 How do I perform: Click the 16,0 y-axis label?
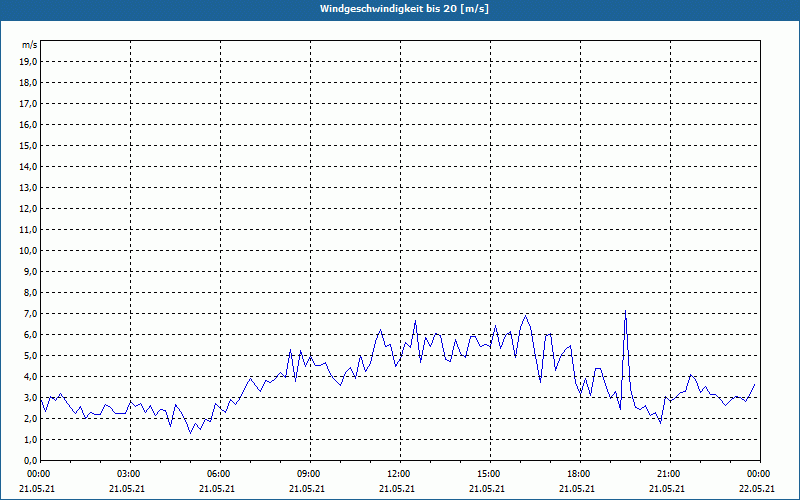[27, 124]
